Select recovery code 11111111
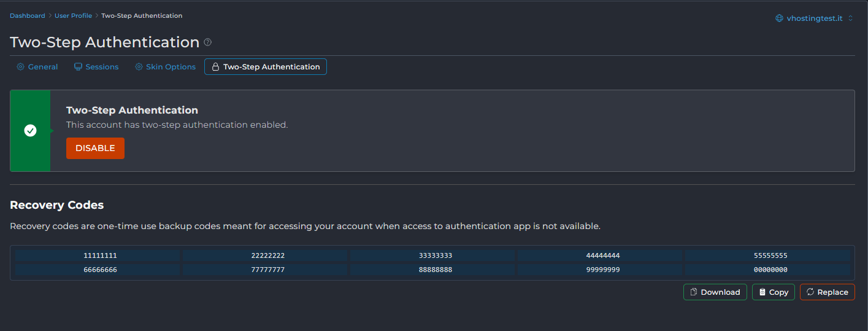The height and width of the screenshot is (331, 868). click(100, 255)
